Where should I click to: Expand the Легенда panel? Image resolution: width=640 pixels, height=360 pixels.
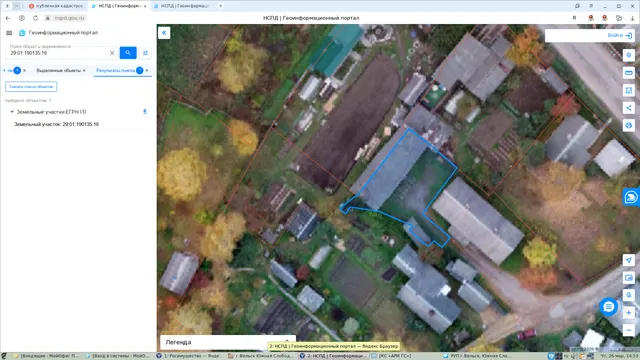(x=228, y=342)
